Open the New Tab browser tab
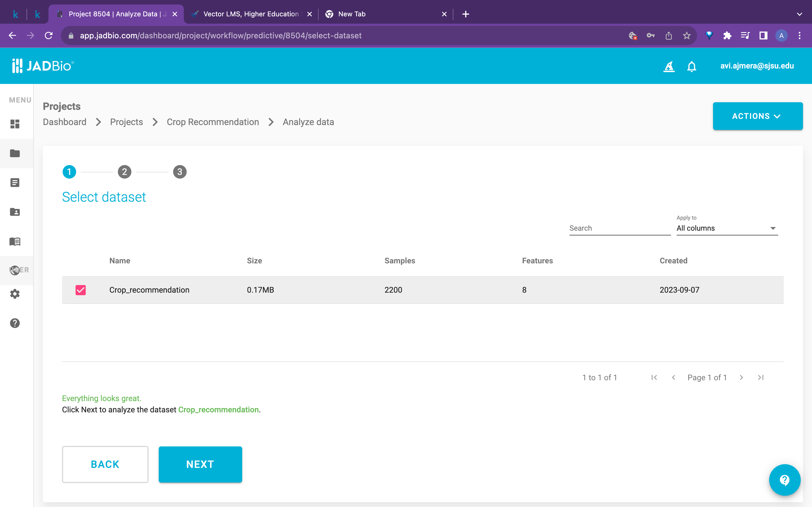 pos(351,14)
